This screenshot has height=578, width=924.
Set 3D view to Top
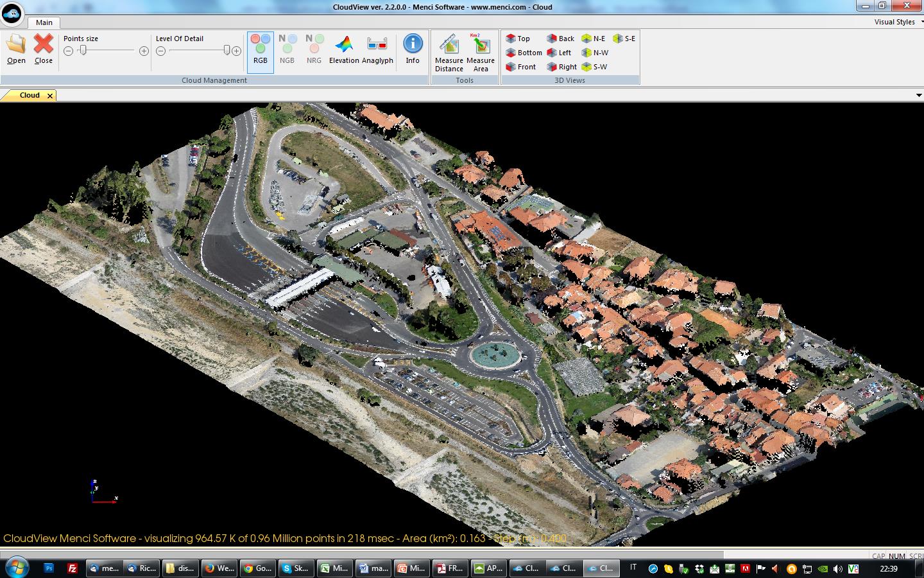pyautogui.click(x=518, y=39)
